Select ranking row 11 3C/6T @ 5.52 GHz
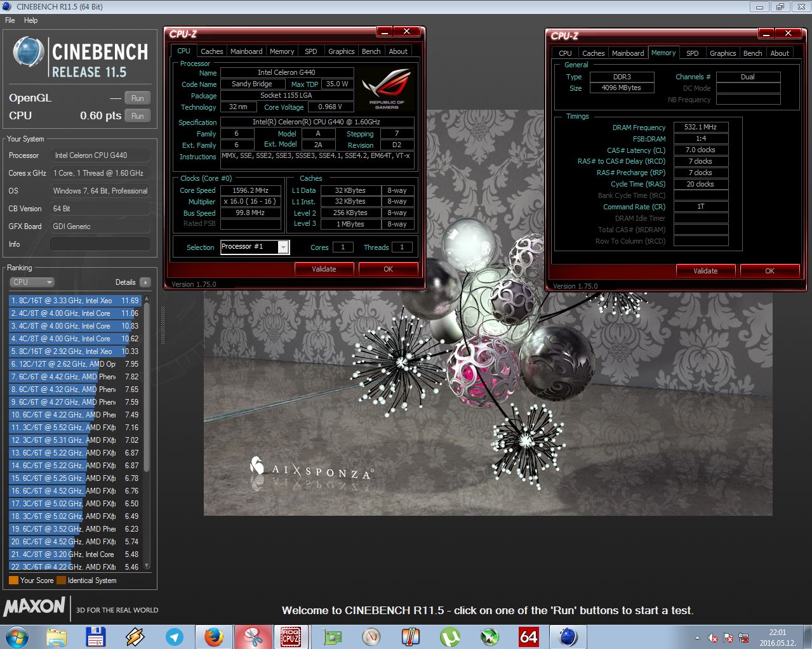The width and height of the screenshot is (812, 649). (75, 428)
